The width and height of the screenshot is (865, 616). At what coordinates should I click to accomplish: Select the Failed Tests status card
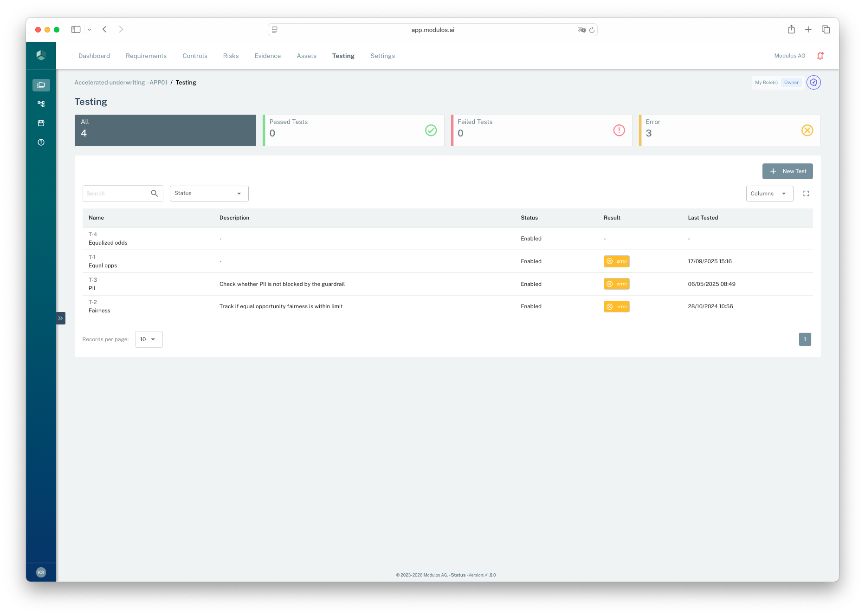click(x=541, y=130)
